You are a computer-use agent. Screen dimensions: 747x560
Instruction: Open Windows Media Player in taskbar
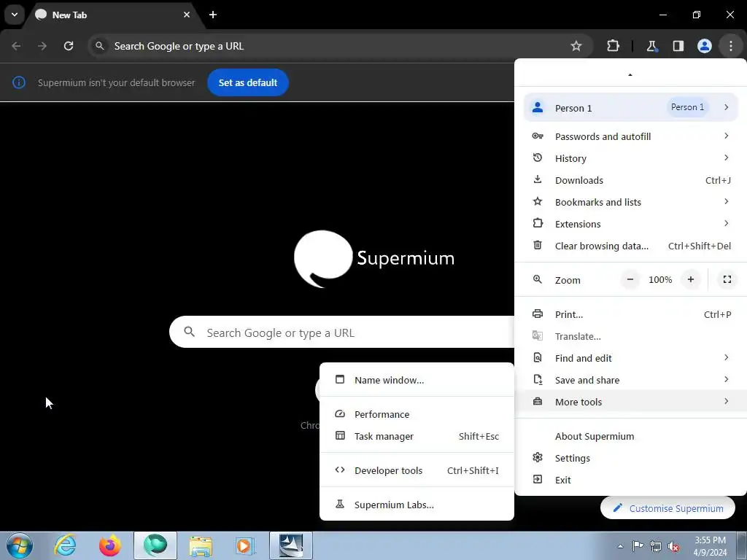pyautogui.click(x=245, y=545)
